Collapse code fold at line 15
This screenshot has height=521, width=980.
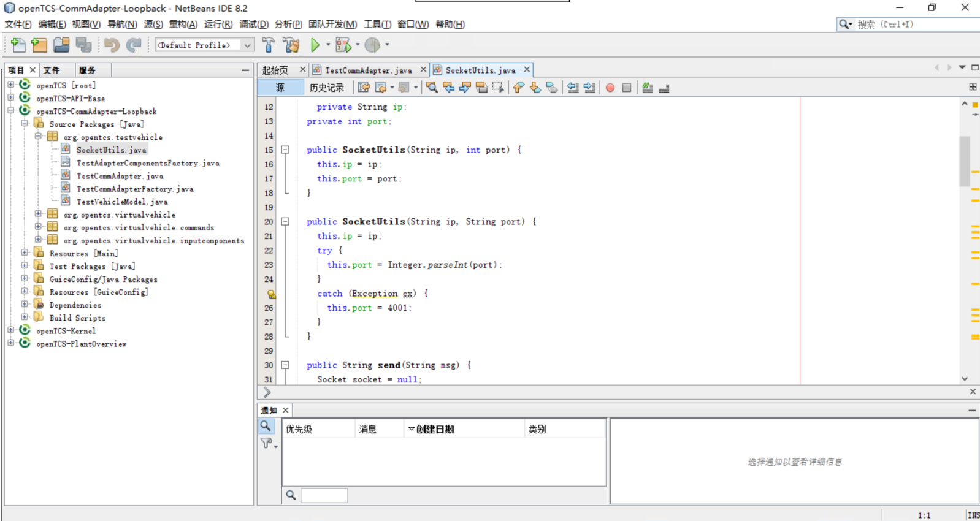coord(285,150)
